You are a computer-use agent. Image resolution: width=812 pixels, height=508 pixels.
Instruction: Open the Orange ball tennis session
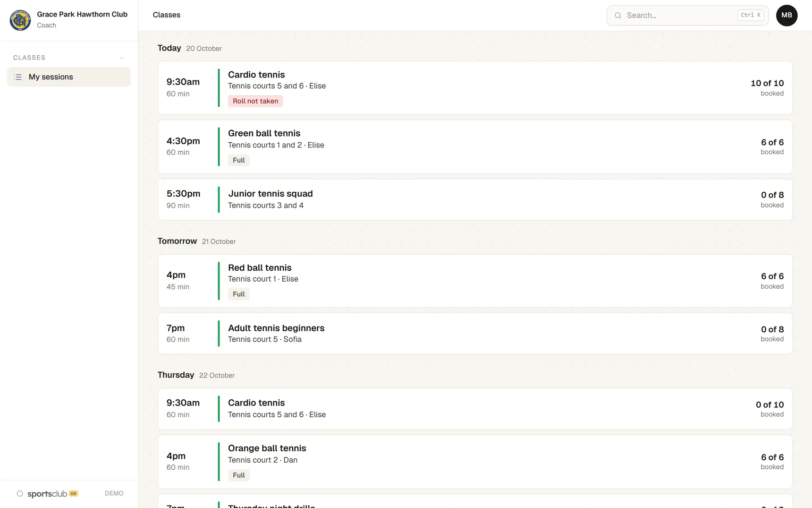click(x=475, y=462)
